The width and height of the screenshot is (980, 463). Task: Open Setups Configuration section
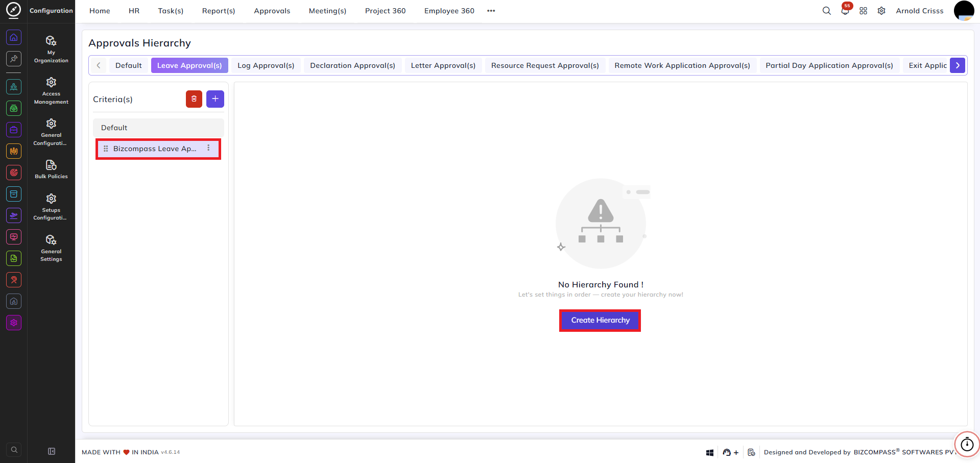point(51,207)
